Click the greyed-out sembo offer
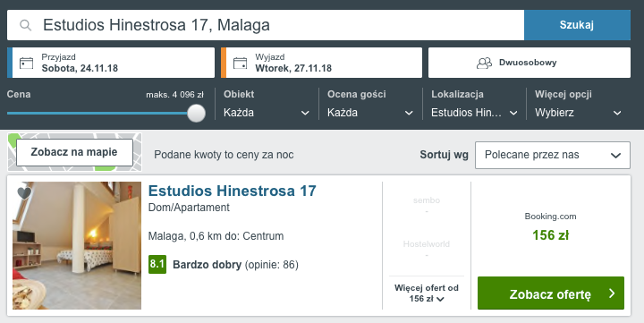This screenshot has height=323, width=644. click(x=427, y=206)
